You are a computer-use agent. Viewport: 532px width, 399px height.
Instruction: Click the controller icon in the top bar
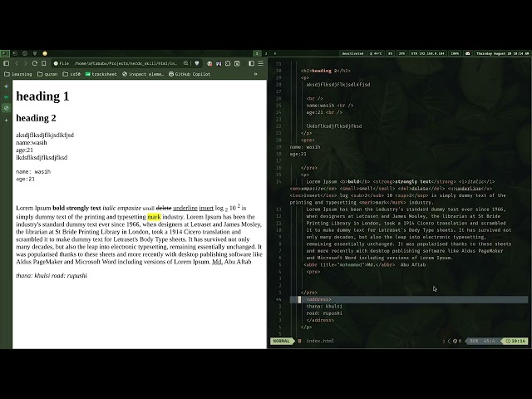click(467, 53)
